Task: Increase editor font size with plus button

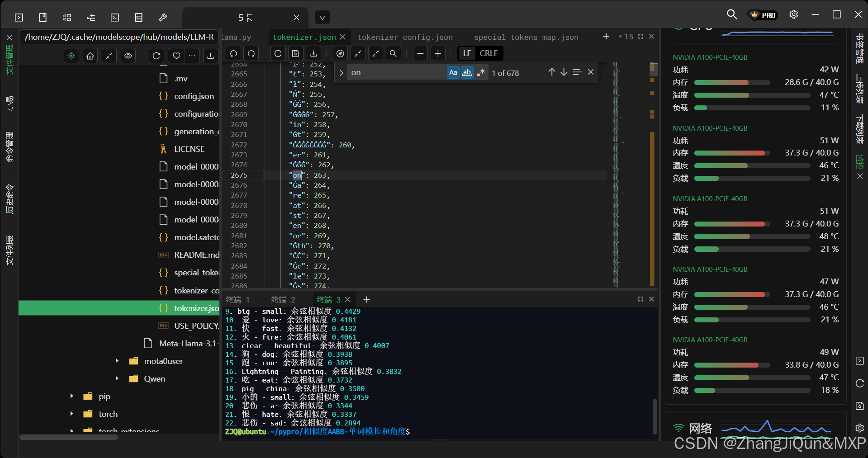Action: pos(438,53)
